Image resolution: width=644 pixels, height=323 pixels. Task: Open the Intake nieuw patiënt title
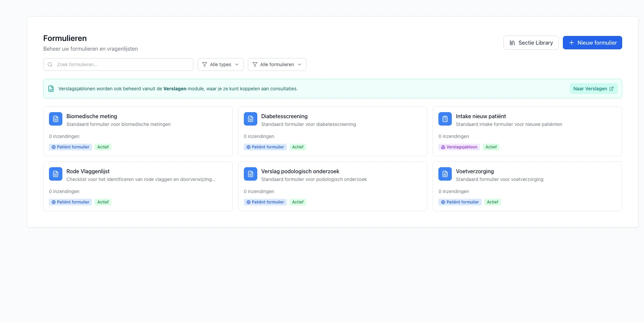point(481,116)
